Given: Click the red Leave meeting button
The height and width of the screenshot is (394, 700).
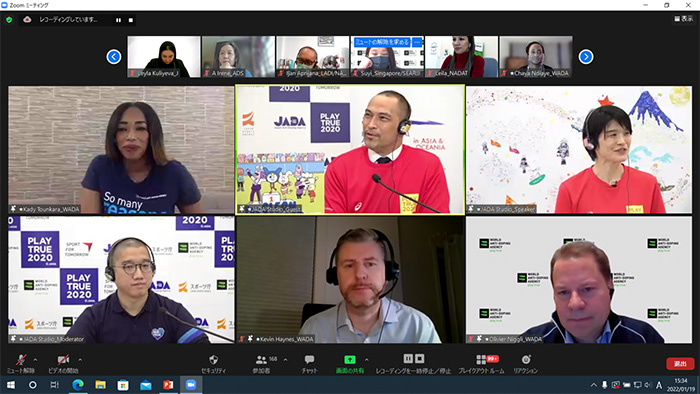Looking at the screenshot, I should click(x=680, y=364).
